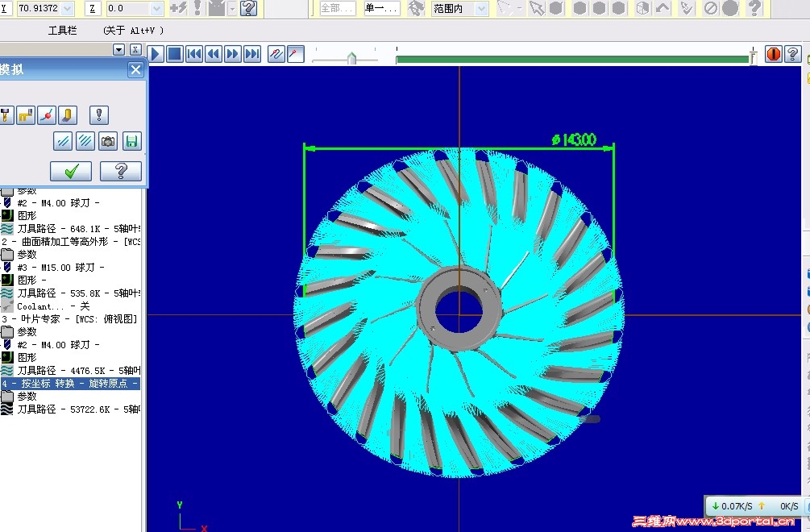The image size is (810, 532).
Task: Click the restrict drawing double-line icon
Action: [63, 141]
